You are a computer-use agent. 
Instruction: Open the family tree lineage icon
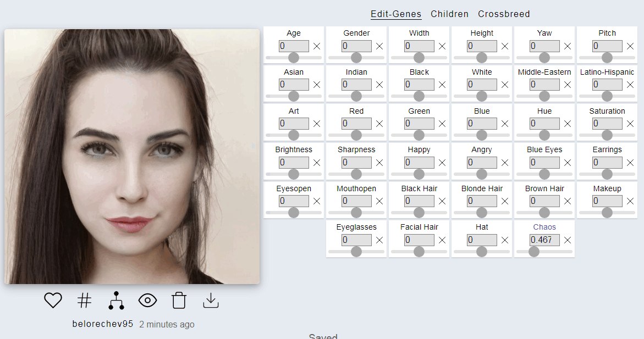tap(116, 301)
